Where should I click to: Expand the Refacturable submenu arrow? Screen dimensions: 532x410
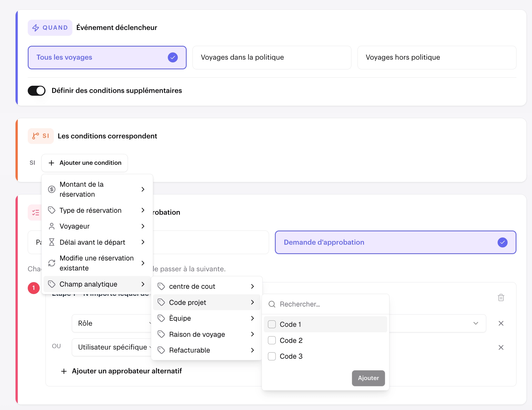click(x=252, y=350)
